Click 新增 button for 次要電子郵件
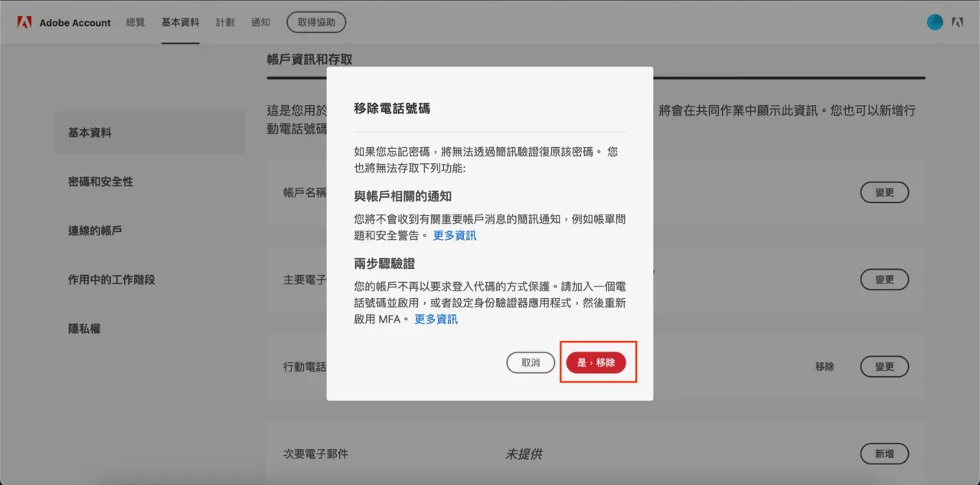Screen dimensions: 980x485 click(x=884, y=454)
